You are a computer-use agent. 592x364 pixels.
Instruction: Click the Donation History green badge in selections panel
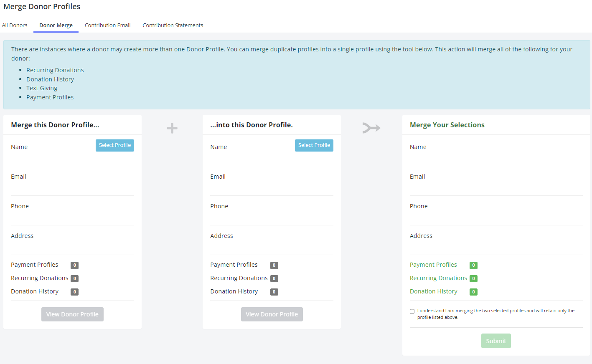pos(473,291)
